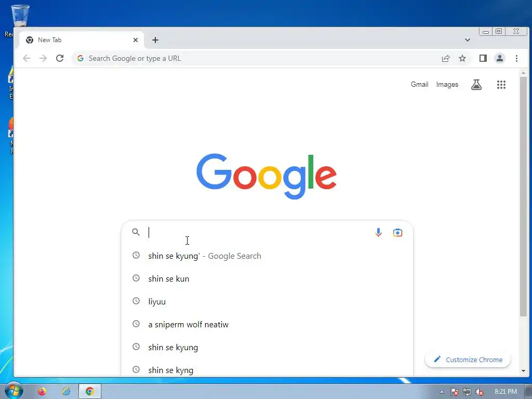Expand the tab search chevron
Screen dimensions: 532x399
coord(467,40)
